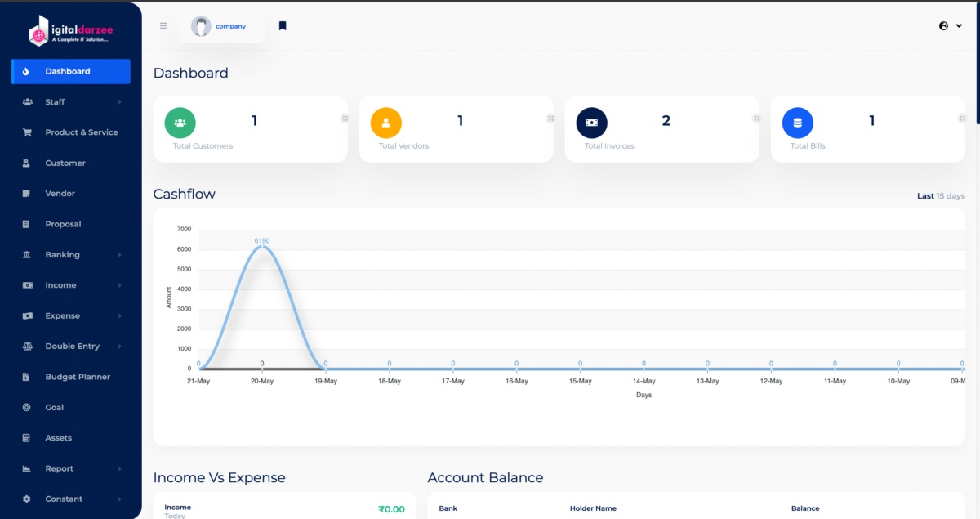Open the Goal page icon in sidebar

click(x=27, y=408)
